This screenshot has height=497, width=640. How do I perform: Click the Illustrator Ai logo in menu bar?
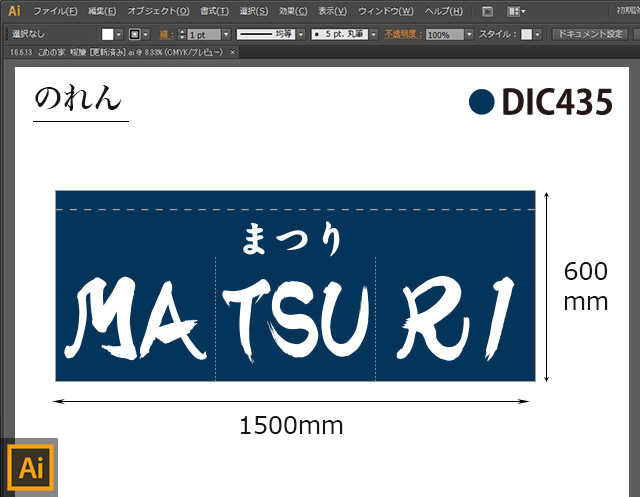(x=14, y=11)
